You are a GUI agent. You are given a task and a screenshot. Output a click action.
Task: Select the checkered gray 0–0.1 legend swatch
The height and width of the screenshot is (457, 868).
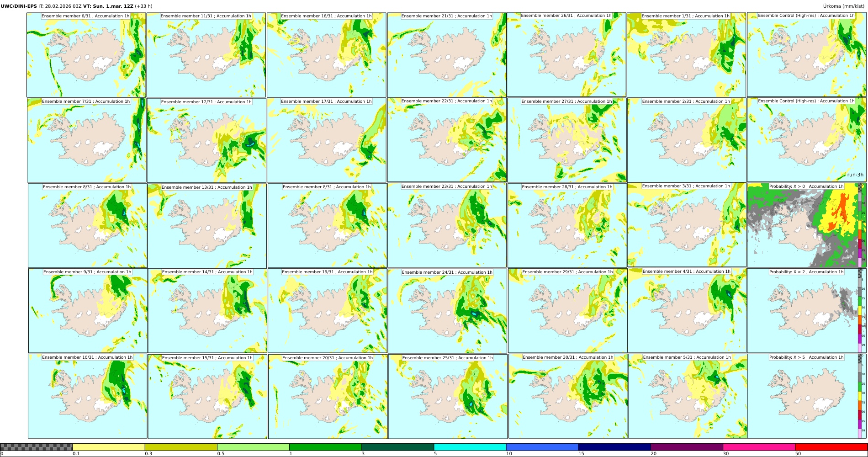coord(37,447)
